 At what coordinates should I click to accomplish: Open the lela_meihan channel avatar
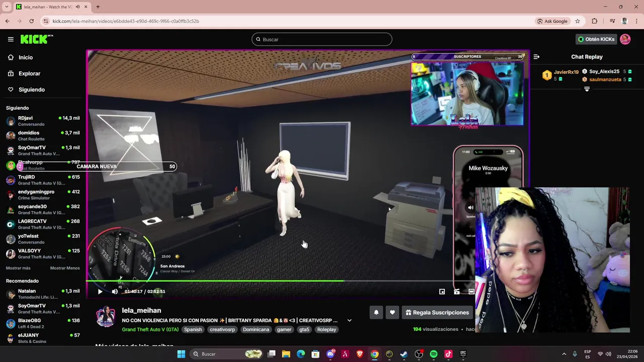tap(106, 317)
